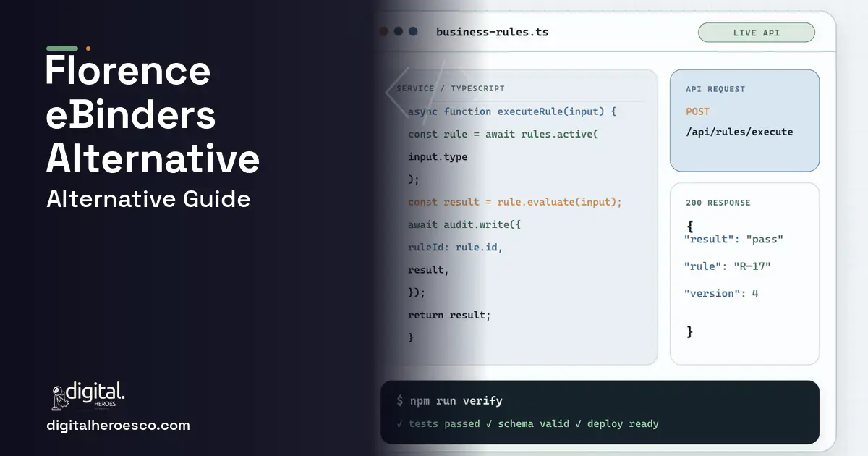The image size is (868, 456).
Task: Select the "rule": "R-17" line
Action: tap(728, 266)
